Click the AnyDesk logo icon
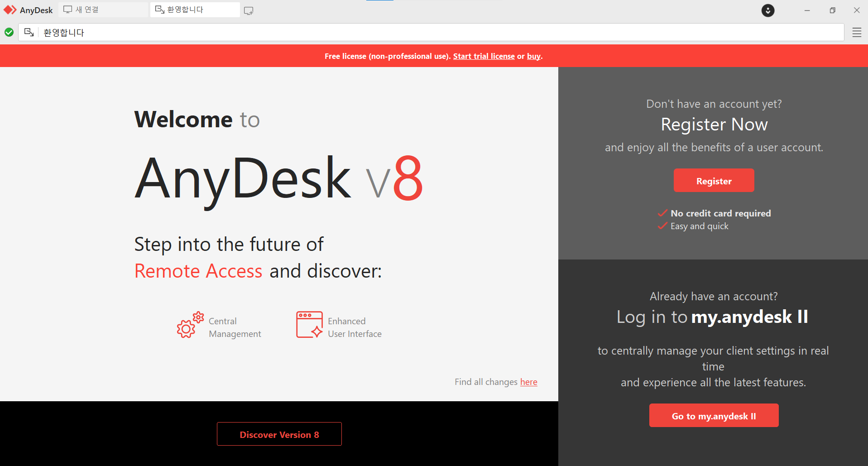The height and width of the screenshot is (466, 868). tap(10, 10)
